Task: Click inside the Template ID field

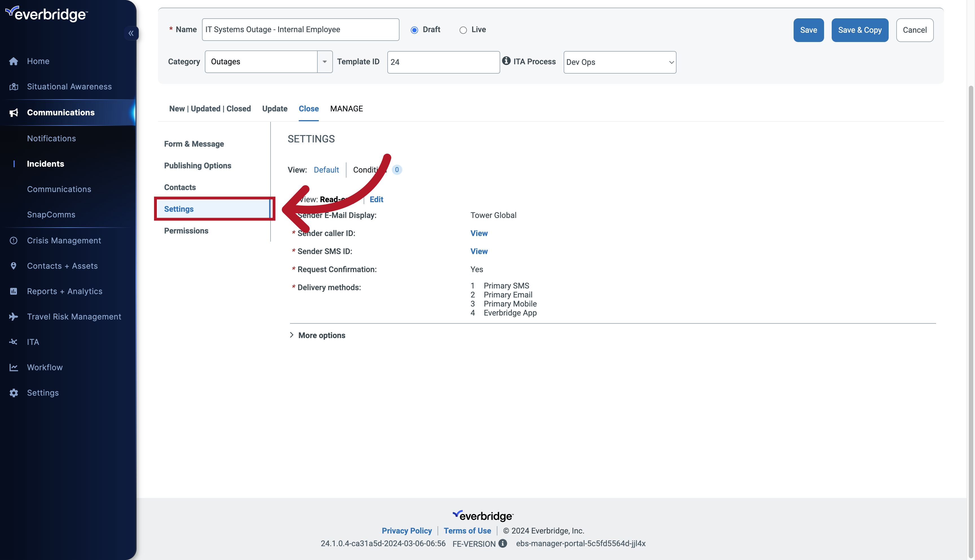Action: [x=443, y=62]
